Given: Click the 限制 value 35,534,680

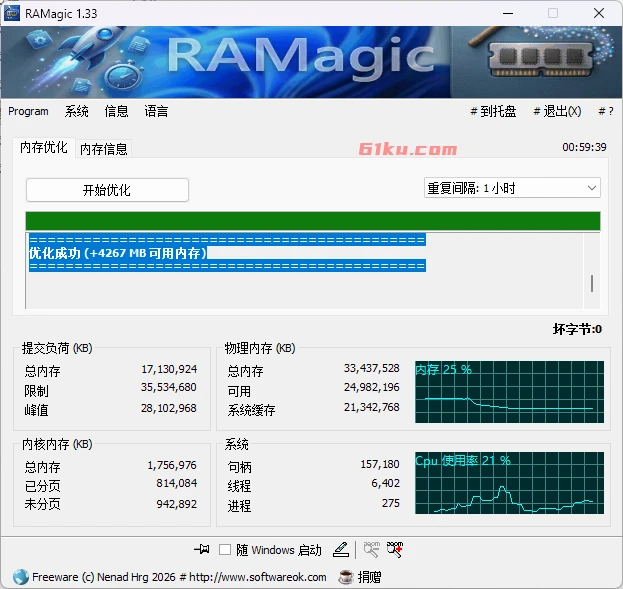Looking at the screenshot, I should (x=169, y=387).
